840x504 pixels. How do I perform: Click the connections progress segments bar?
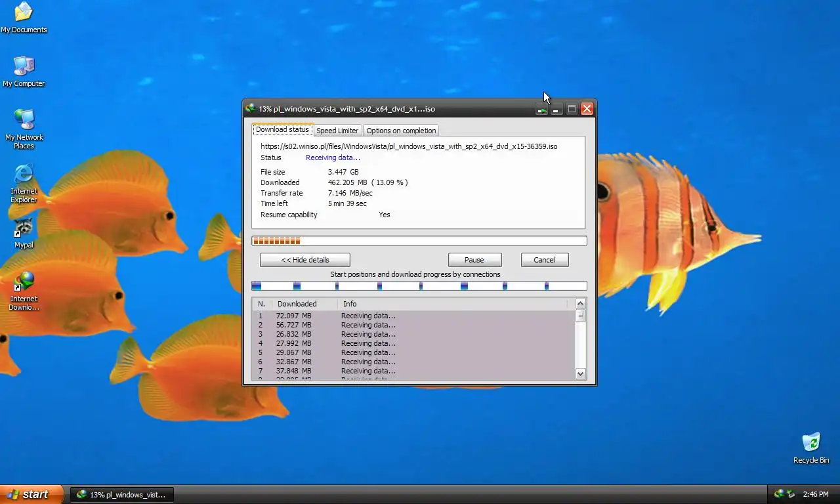[x=419, y=286]
